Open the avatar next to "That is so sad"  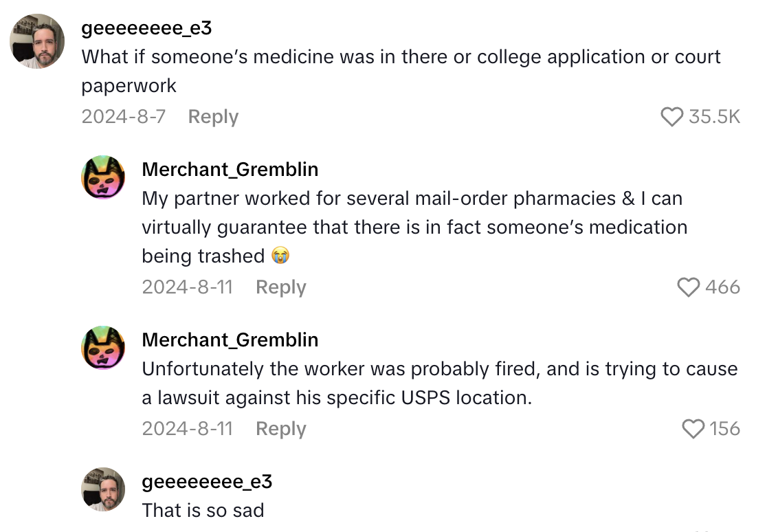click(x=103, y=489)
